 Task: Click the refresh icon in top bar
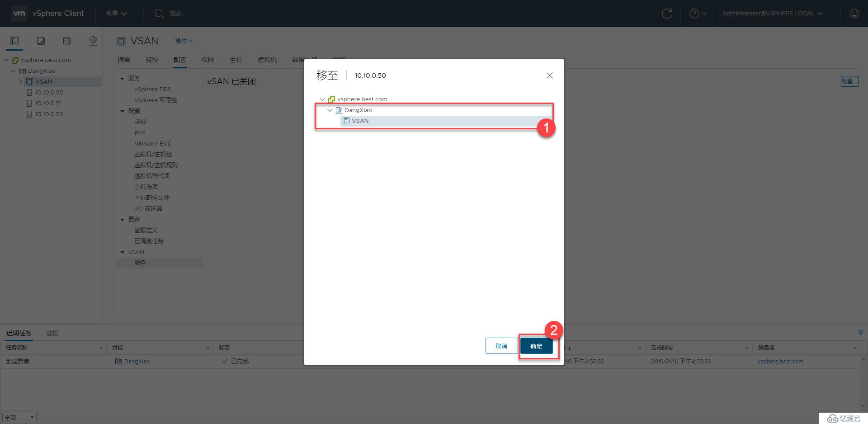coord(667,14)
